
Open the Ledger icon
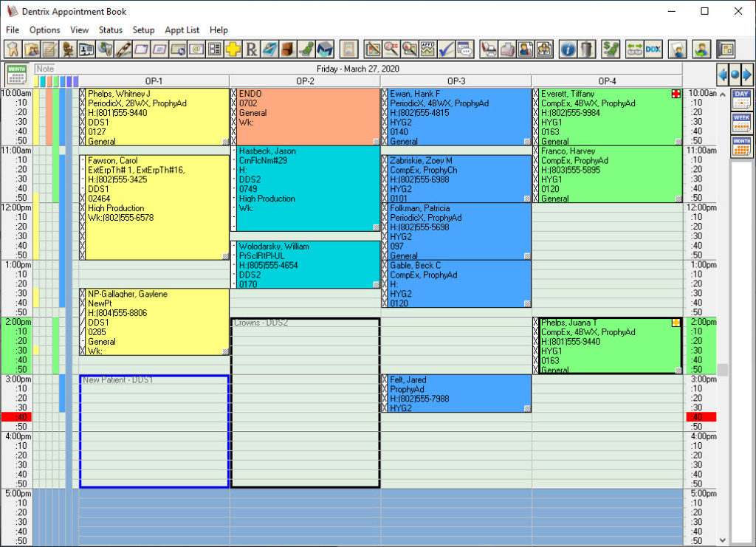pyautogui.click(x=48, y=49)
